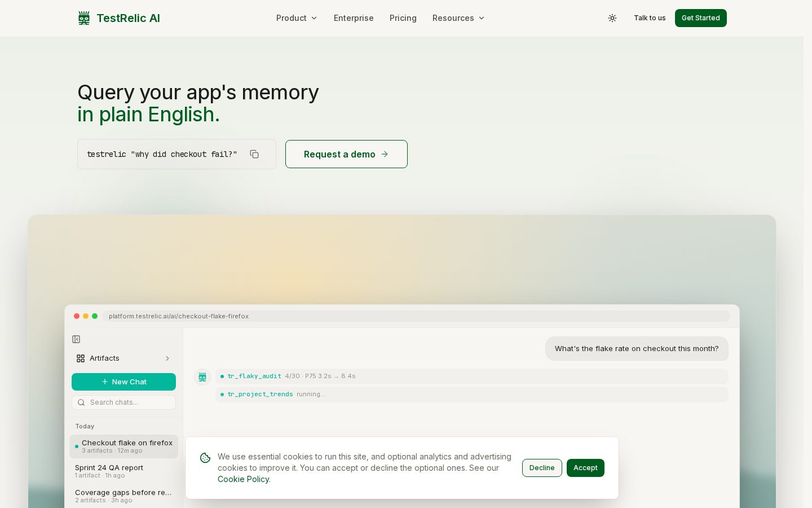812x508 pixels.
Task: Collapse the sidebar with the panel icon
Action: (x=76, y=339)
